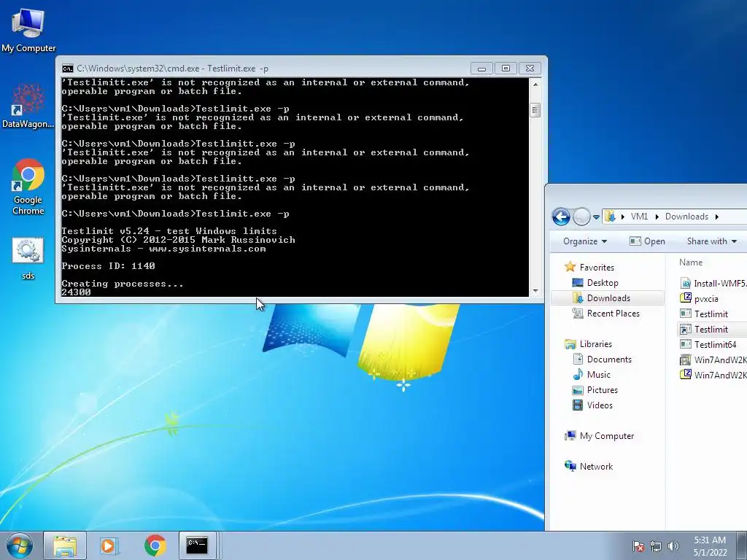Viewport: 747px width, 560px height.
Task: Select the sds desktop file icon
Action: 28,259
